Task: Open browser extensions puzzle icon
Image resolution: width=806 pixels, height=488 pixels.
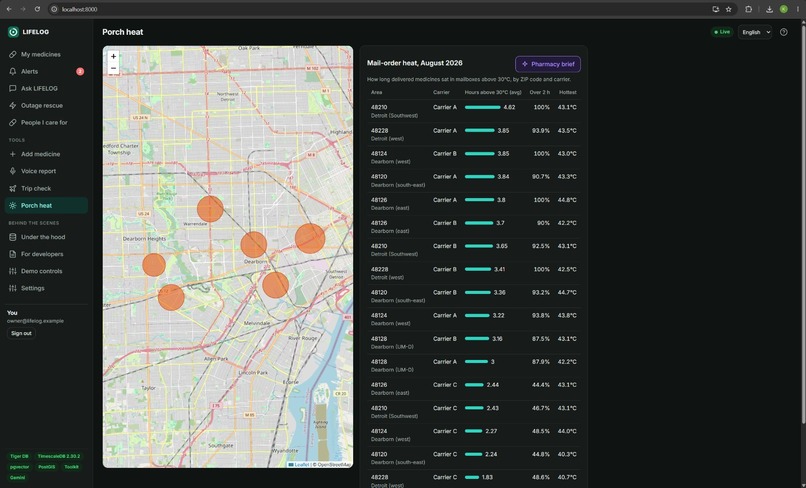Action: coord(748,9)
